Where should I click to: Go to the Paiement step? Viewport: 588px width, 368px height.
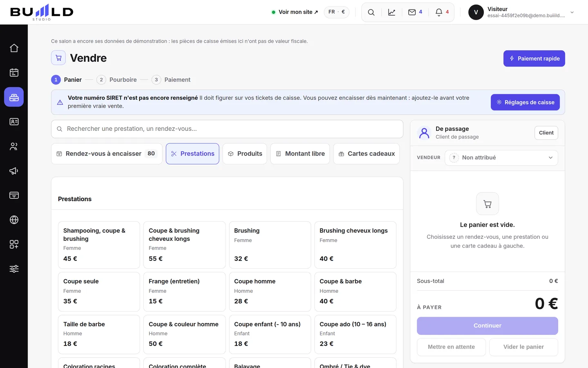pos(171,80)
